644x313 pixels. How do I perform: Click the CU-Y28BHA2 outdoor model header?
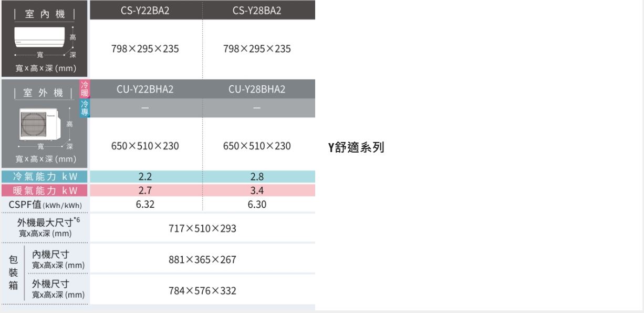(256, 89)
